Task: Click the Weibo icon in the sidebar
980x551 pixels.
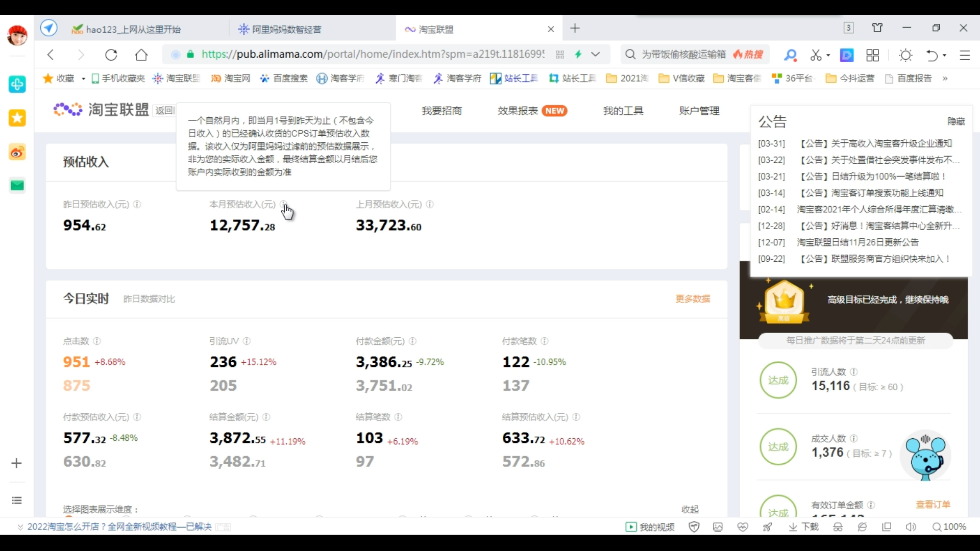Action: click(x=17, y=152)
